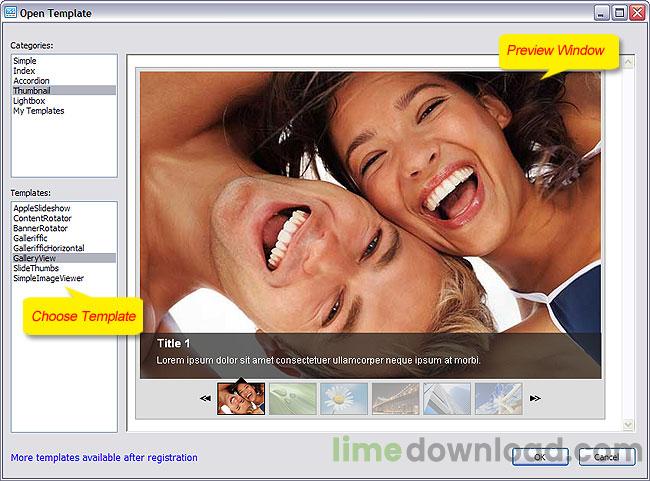Select the GalleryView template
Viewport: 650px width, 481px height.
[36, 258]
